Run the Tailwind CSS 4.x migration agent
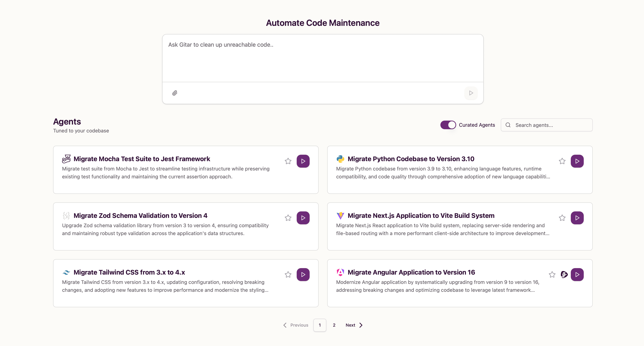The height and width of the screenshot is (346, 644). pyautogui.click(x=303, y=275)
